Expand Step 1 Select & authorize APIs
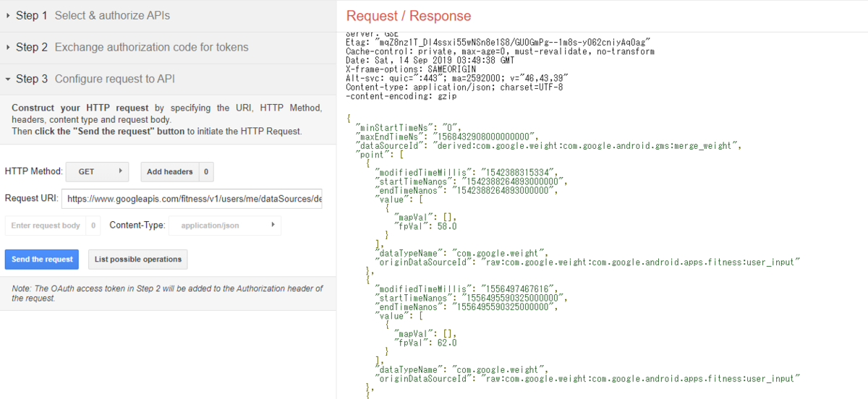Screen dimensions: 868x399 (x=93, y=15)
